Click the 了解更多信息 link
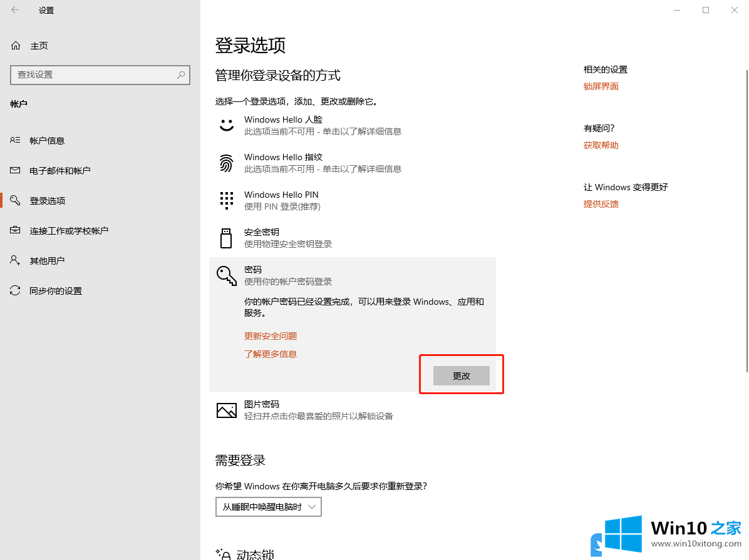 point(271,354)
